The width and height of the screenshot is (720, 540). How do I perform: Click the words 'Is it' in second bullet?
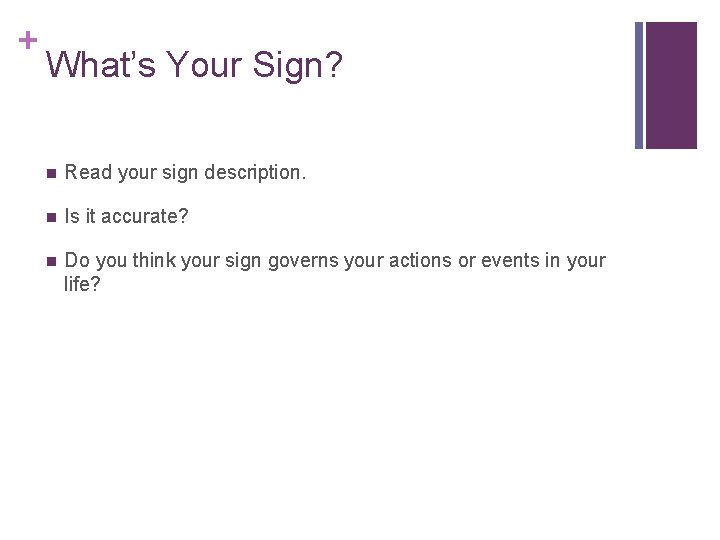tap(79, 216)
